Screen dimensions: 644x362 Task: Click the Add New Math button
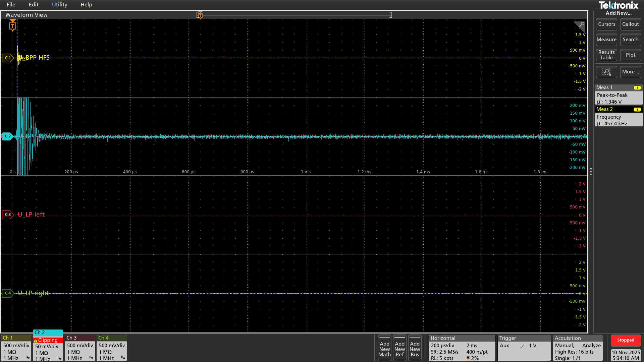click(x=384, y=348)
